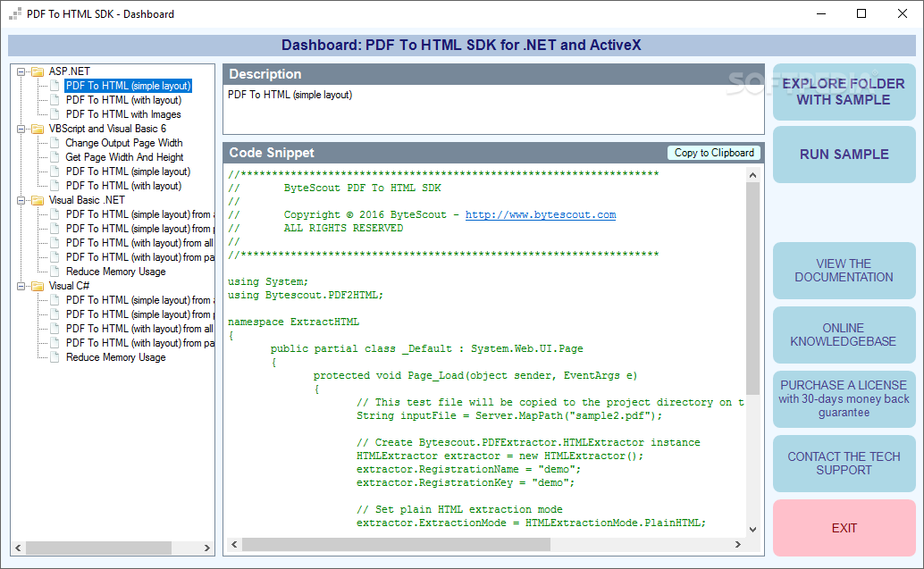Collapse the ASP.NET tree node
Image resolution: width=924 pixels, height=569 pixels.
[21, 71]
